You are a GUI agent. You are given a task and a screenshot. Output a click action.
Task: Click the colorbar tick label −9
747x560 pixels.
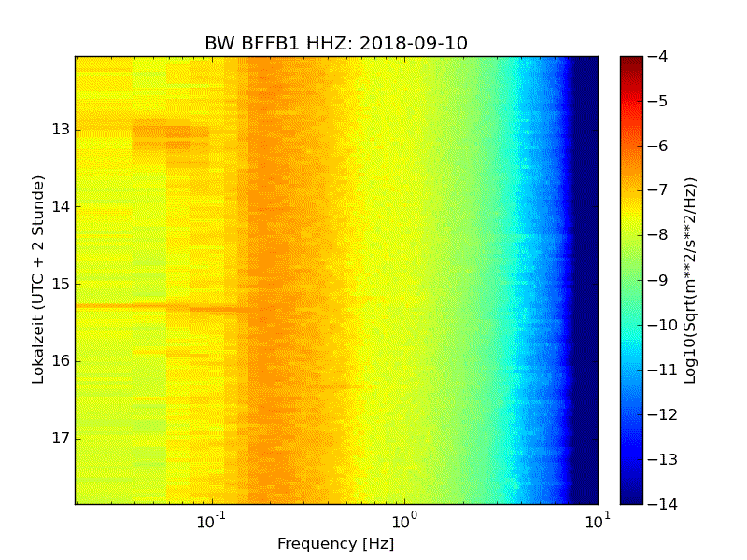coord(657,280)
